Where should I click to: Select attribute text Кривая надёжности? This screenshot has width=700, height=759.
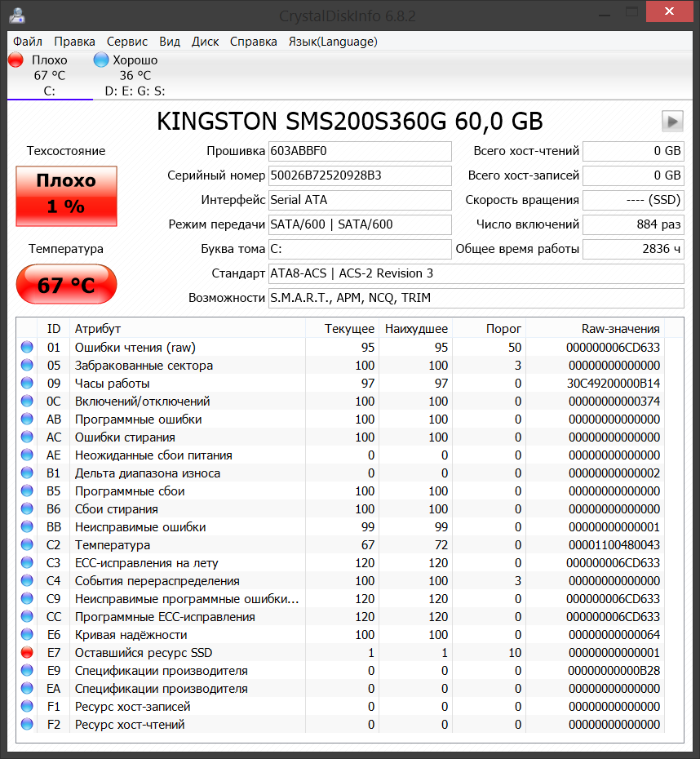(x=131, y=635)
